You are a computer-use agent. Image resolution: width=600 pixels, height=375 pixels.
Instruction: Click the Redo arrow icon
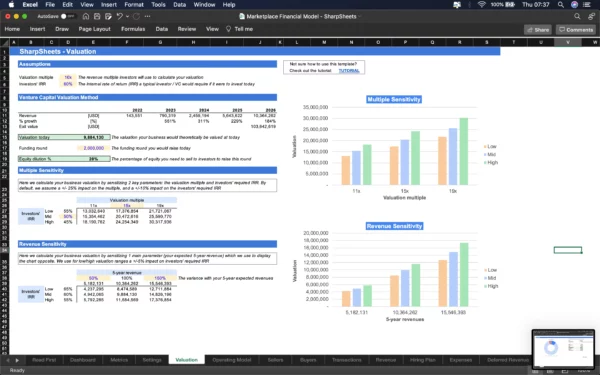tap(137, 16)
